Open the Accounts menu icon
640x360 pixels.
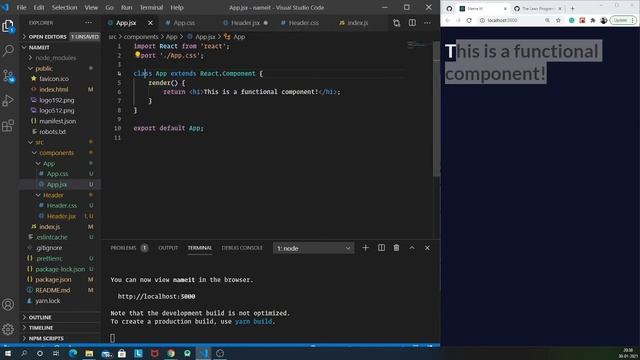click(8, 304)
